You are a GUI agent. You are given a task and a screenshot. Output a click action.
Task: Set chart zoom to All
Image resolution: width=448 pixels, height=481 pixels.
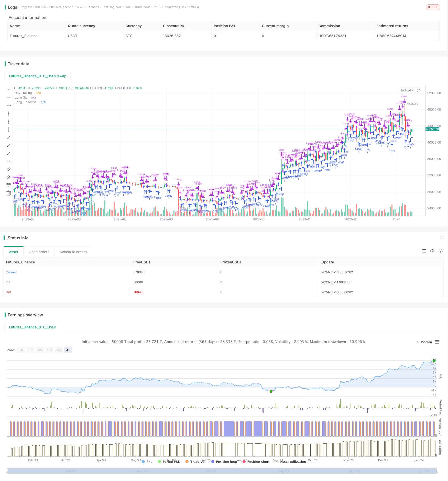pos(68,350)
